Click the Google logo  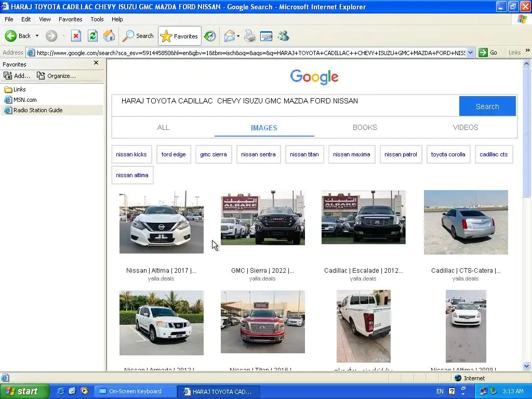coord(314,77)
